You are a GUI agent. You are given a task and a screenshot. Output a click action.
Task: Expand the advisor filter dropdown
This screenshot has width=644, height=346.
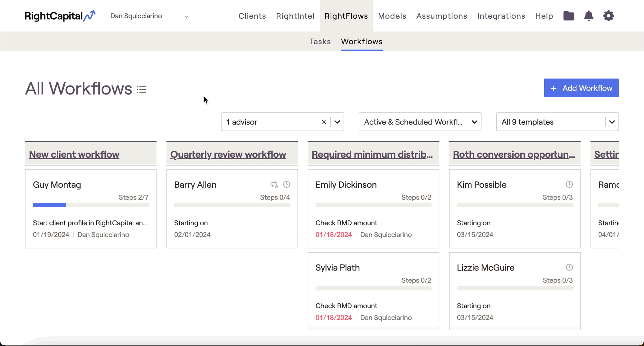tap(337, 122)
